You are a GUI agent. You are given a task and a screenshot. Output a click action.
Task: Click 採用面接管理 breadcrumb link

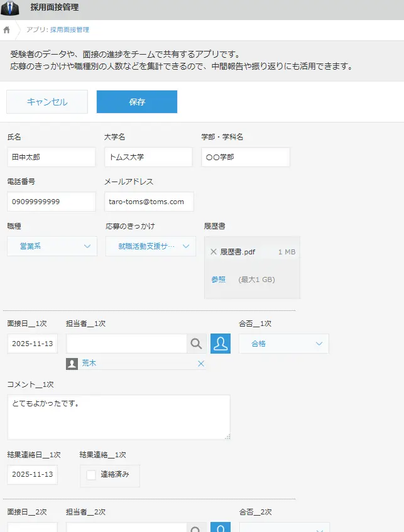pyautogui.click(x=69, y=30)
